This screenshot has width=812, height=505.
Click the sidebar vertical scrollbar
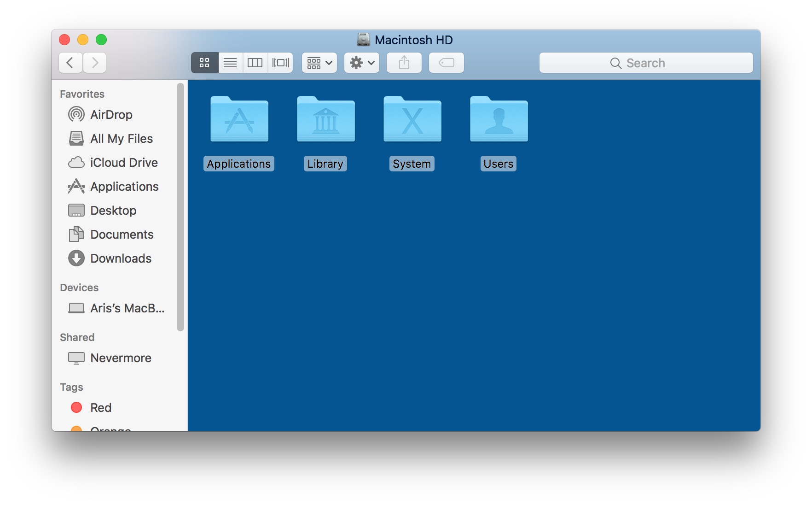180,206
